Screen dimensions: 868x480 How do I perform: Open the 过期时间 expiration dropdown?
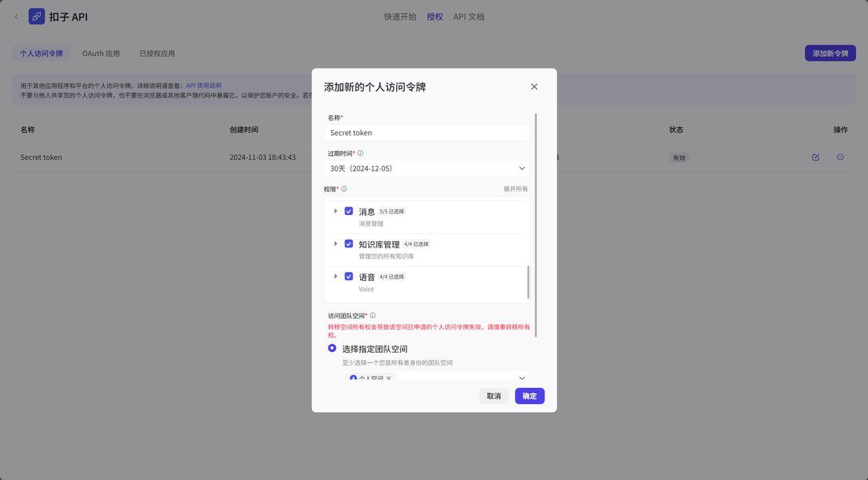[427, 168]
